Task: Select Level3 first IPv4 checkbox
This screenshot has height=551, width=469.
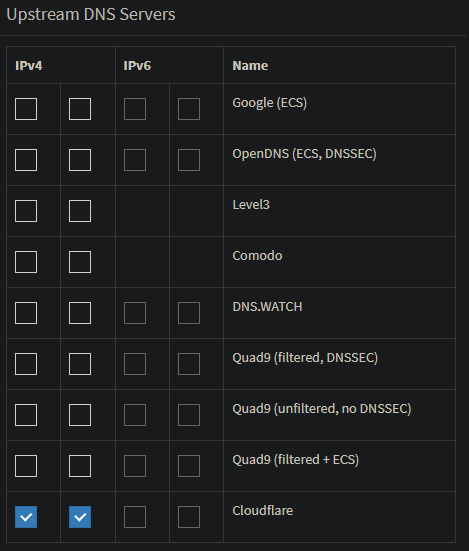Action: (26, 211)
